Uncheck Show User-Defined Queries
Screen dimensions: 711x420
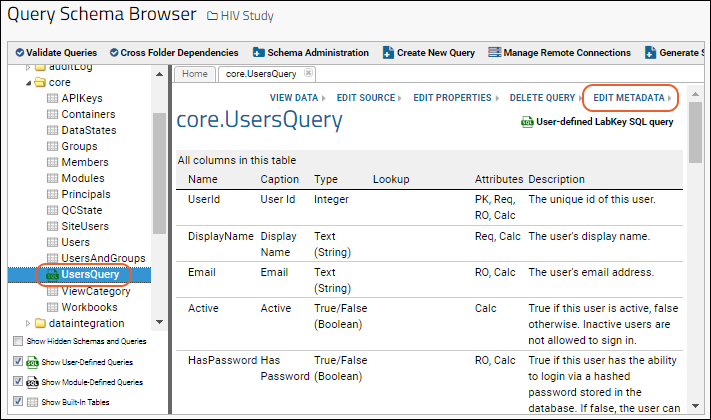coord(18,361)
